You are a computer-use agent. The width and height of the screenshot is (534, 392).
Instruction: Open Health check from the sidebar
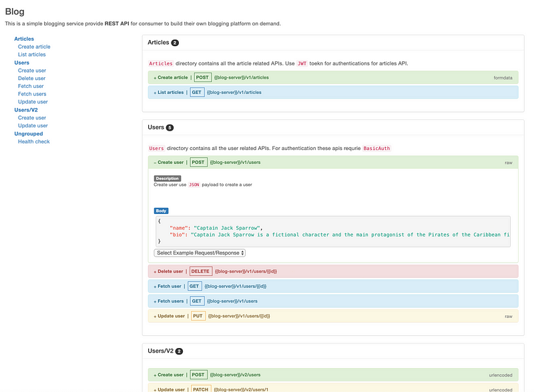(33, 141)
